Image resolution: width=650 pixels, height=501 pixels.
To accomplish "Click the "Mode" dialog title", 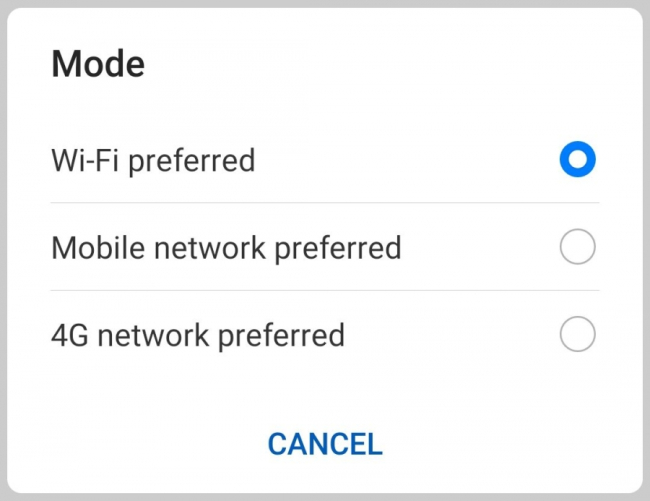I will 98,64.
